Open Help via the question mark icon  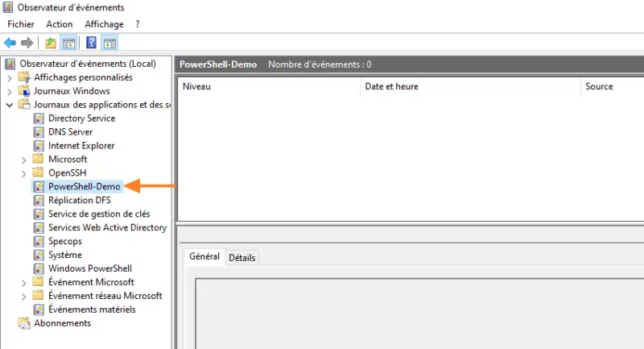(x=91, y=43)
